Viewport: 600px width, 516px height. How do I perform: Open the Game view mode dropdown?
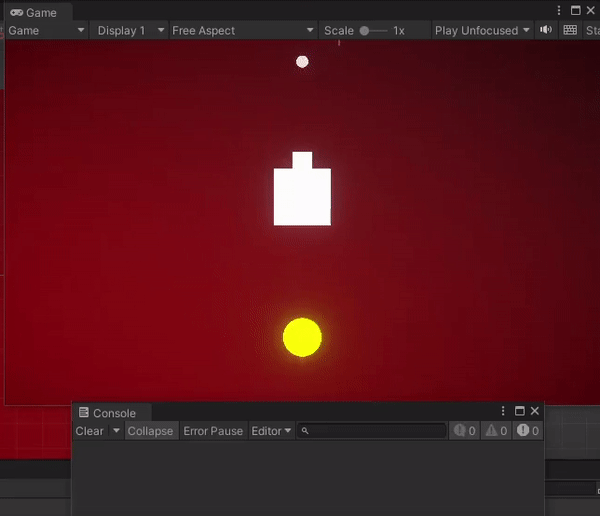point(46,31)
